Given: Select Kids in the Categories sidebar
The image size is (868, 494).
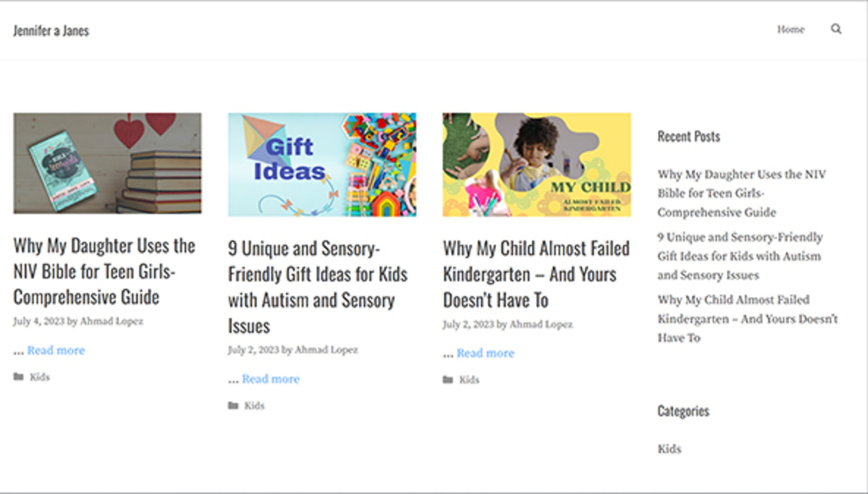Looking at the screenshot, I should click(x=669, y=449).
